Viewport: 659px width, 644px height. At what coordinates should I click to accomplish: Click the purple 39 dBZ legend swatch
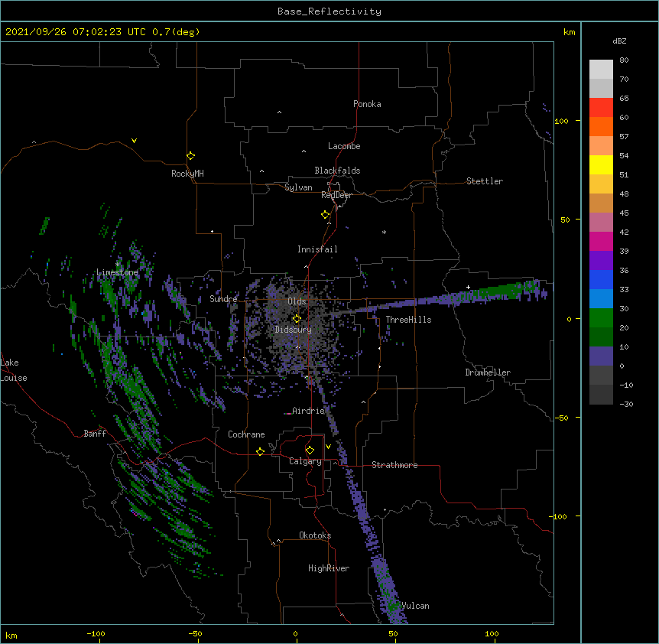point(601,260)
